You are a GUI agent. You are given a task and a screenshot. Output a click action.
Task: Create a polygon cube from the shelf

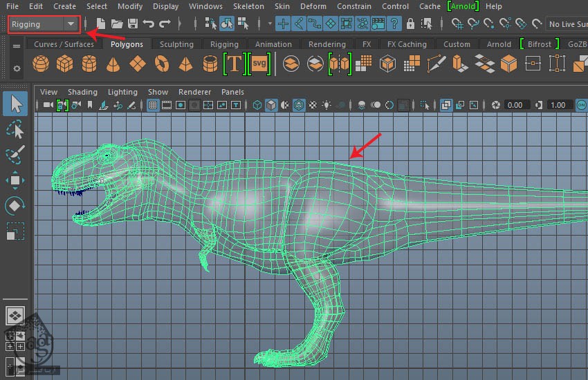click(x=64, y=65)
